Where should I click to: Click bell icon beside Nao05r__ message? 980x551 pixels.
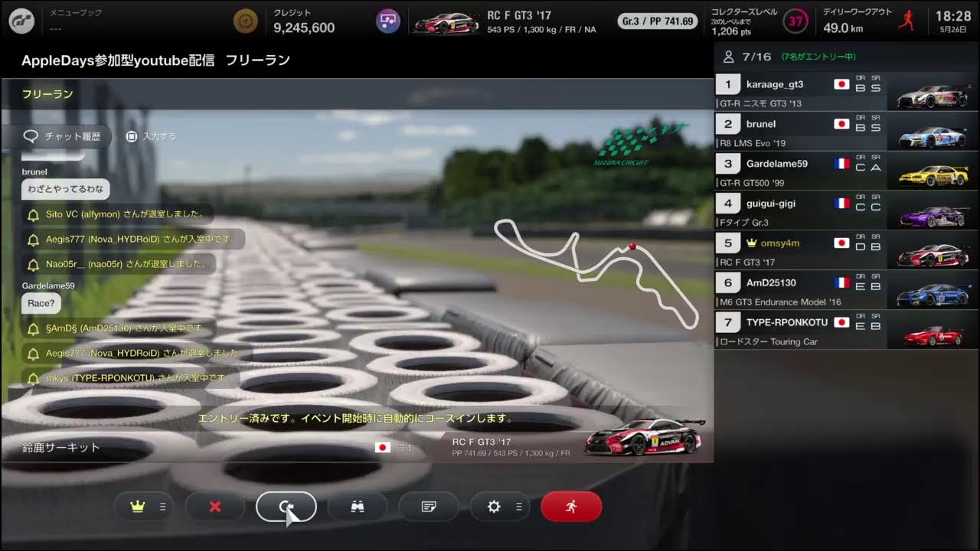[33, 264]
